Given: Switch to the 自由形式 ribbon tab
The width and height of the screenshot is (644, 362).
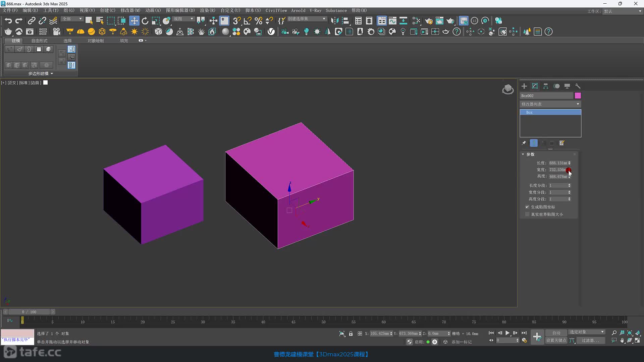Looking at the screenshot, I should [39, 41].
